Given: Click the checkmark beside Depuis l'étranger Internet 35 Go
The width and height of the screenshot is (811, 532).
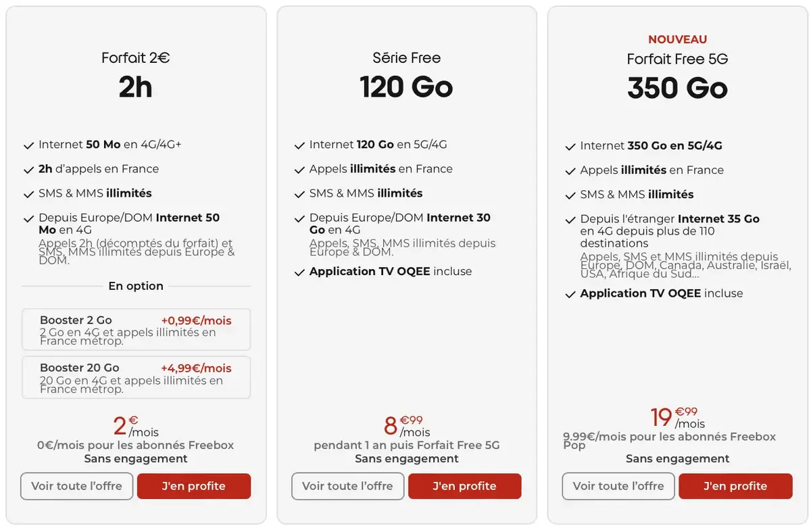Looking at the screenshot, I should tap(570, 218).
